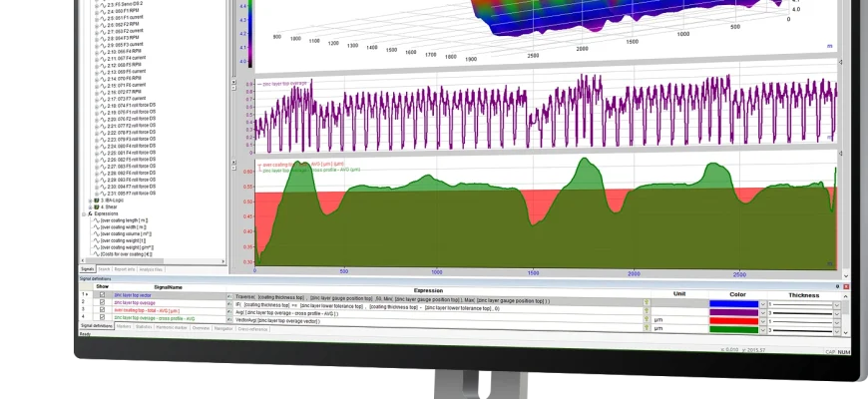The image size is (868, 399).
Task: Toggle Show checkbox for zinc layer top vector
Action: pyautogui.click(x=101, y=295)
